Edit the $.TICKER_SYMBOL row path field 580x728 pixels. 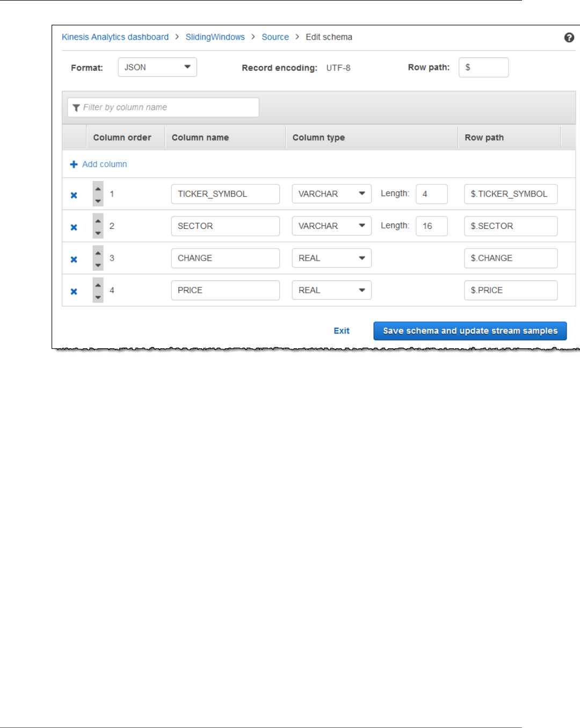pos(511,194)
